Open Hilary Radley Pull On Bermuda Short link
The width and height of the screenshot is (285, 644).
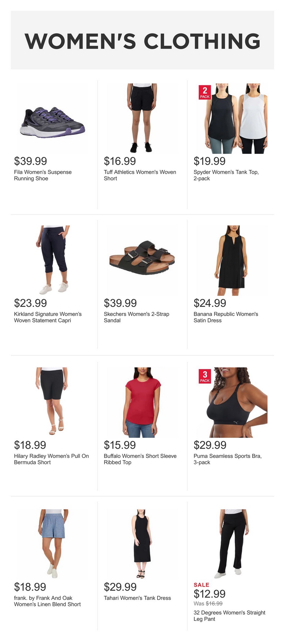pos(51,459)
